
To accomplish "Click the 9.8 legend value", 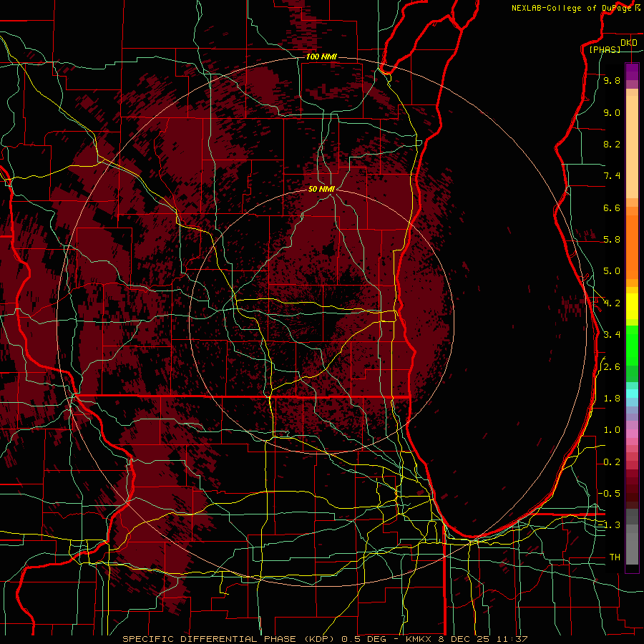I will 612,80.
